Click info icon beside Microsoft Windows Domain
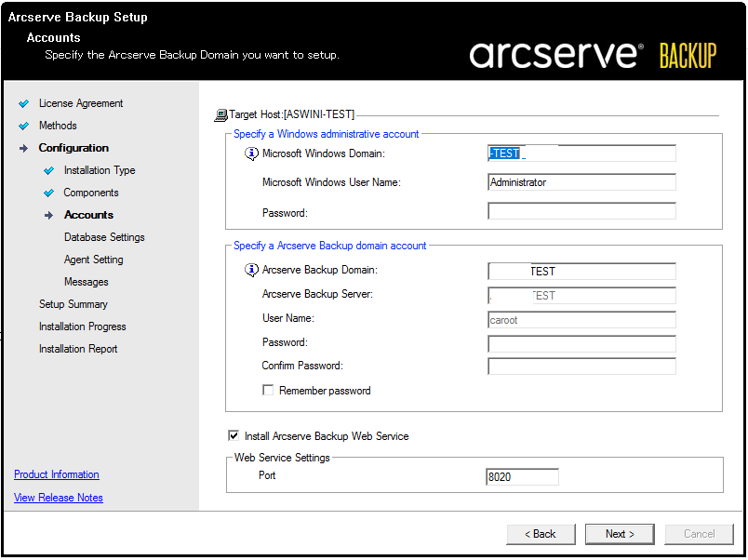The width and height of the screenshot is (748, 560). pyautogui.click(x=251, y=154)
